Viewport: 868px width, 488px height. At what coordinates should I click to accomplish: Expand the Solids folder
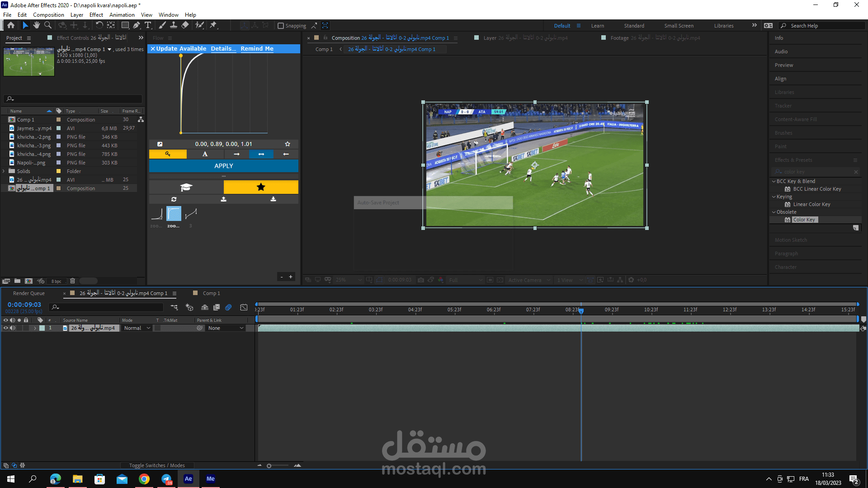[x=4, y=171]
